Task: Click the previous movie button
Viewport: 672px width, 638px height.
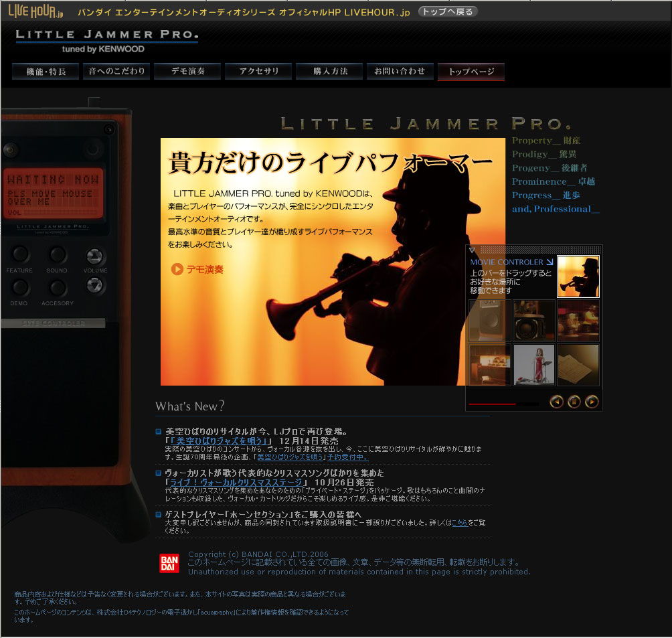Action: [x=556, y=402]
